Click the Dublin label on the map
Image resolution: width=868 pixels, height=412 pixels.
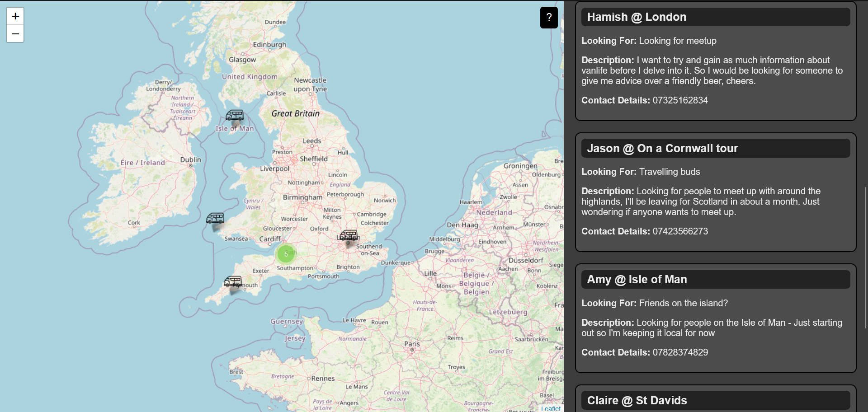tap(190, 160)
